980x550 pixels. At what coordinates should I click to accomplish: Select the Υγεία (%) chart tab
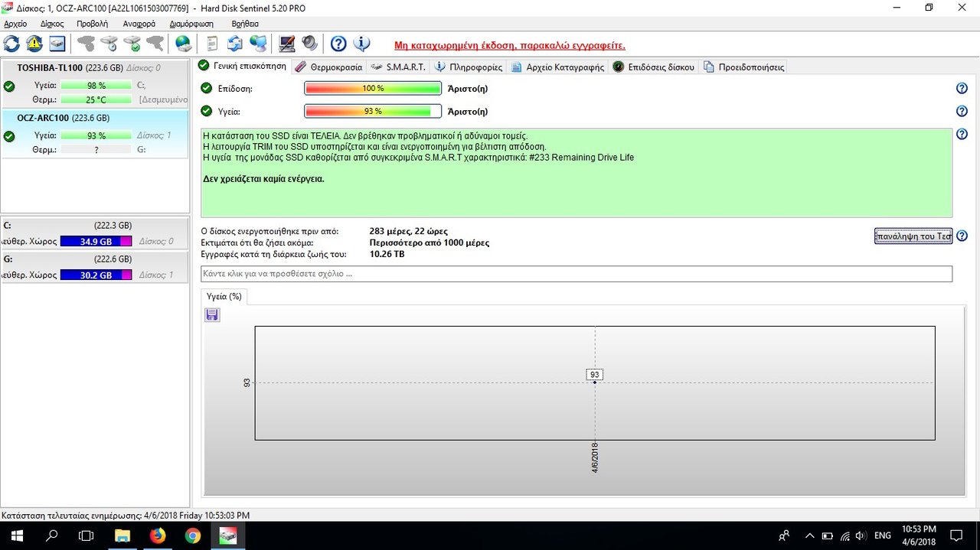224,296
